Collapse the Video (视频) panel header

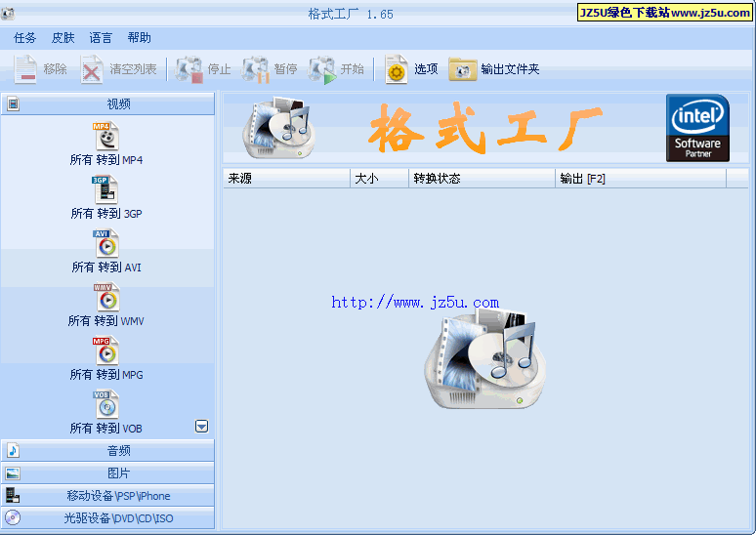[107, 103]
